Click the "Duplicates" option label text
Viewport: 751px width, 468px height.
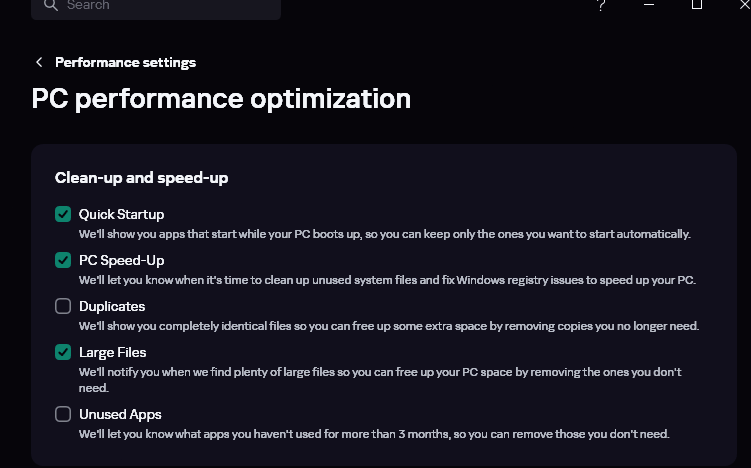[112, 306]
